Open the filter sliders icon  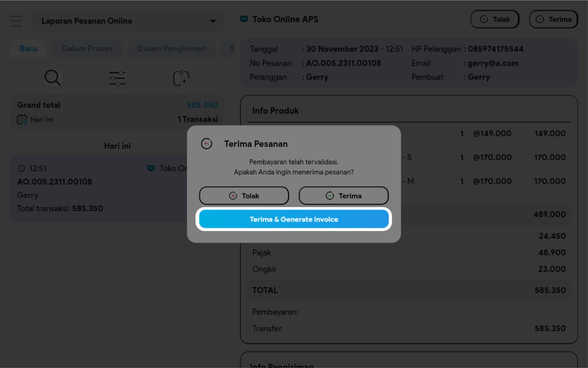pos(117,78)
